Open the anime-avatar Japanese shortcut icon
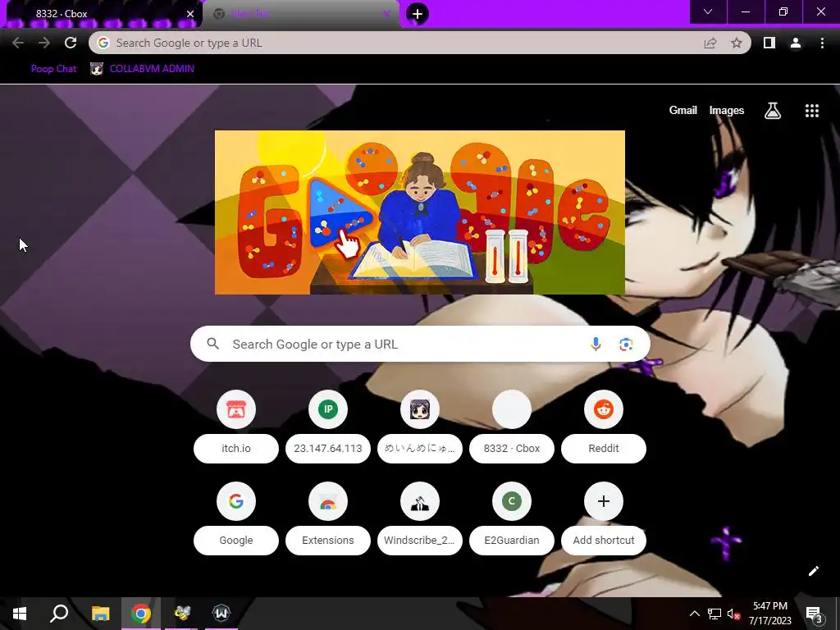The width and height of the screenshot is (840, 630). point(420,409)
